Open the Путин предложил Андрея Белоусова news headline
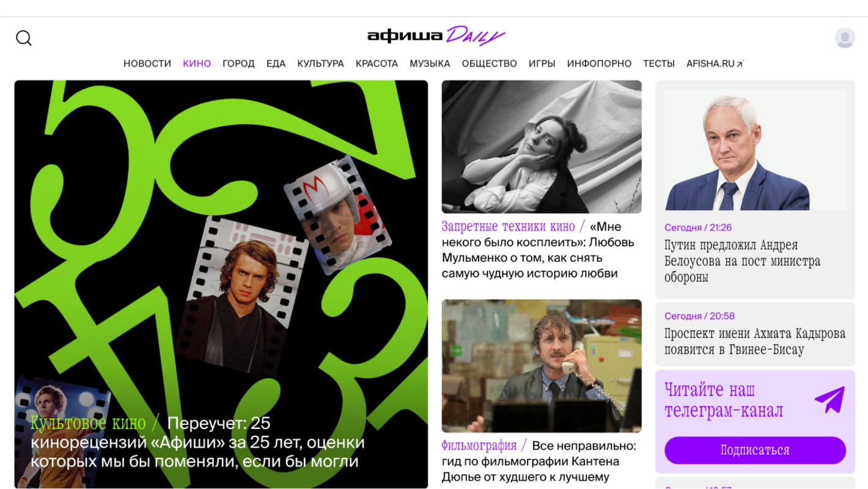The height and width of the screenshot is (489, 868). pos(742,261)
